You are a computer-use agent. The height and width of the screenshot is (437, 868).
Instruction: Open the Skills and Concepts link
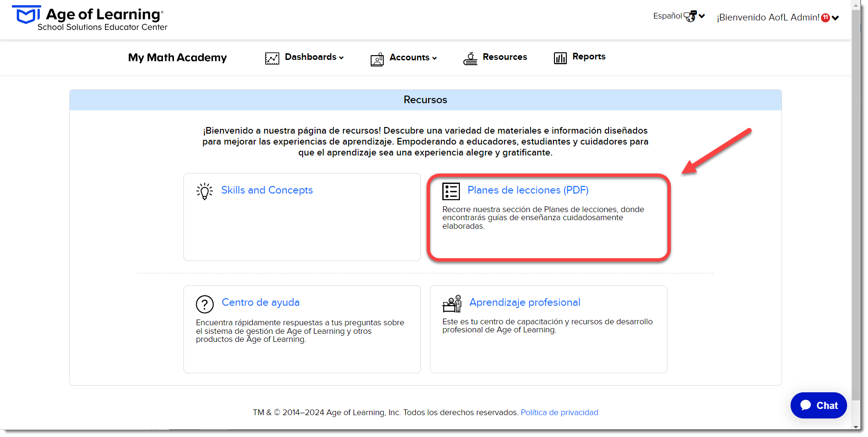[x=267, y=190]
